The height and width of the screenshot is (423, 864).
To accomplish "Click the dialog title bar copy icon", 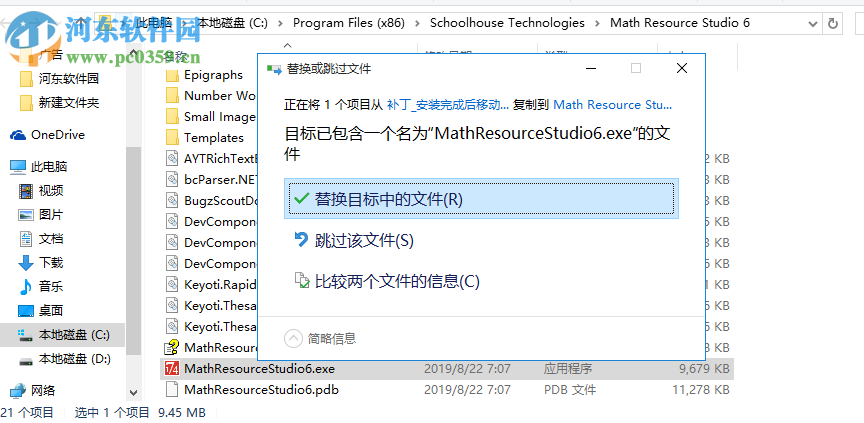I will point(273,69).
